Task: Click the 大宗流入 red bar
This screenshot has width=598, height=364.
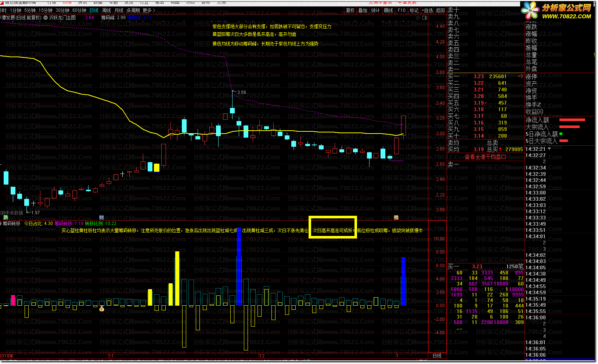Action: (x=569, y=127)
